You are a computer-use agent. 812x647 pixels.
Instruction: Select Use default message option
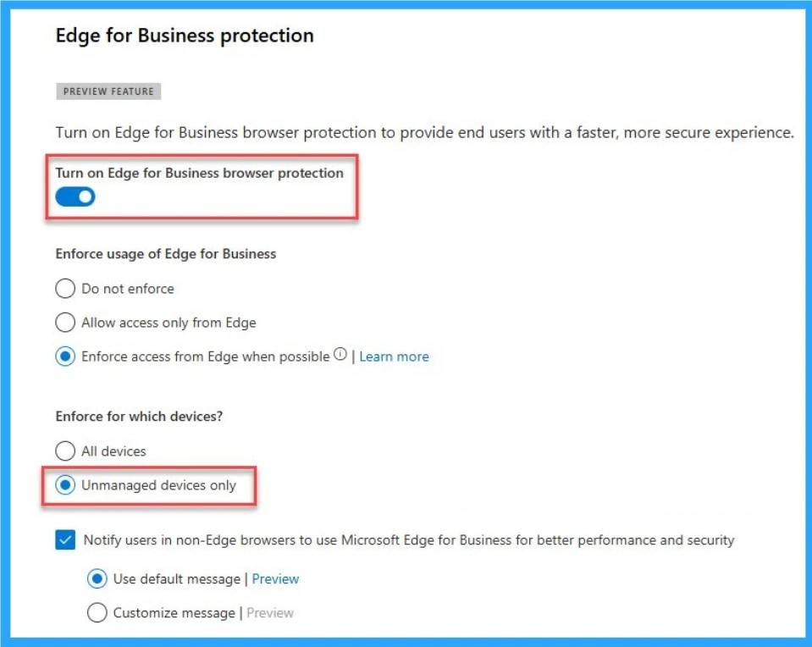(96, 578)
